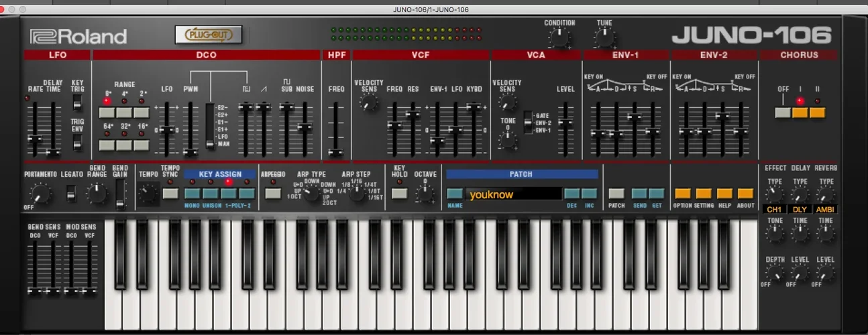
Task: Click the PORTAMENTO knob
Action: (x=40, y=194)
